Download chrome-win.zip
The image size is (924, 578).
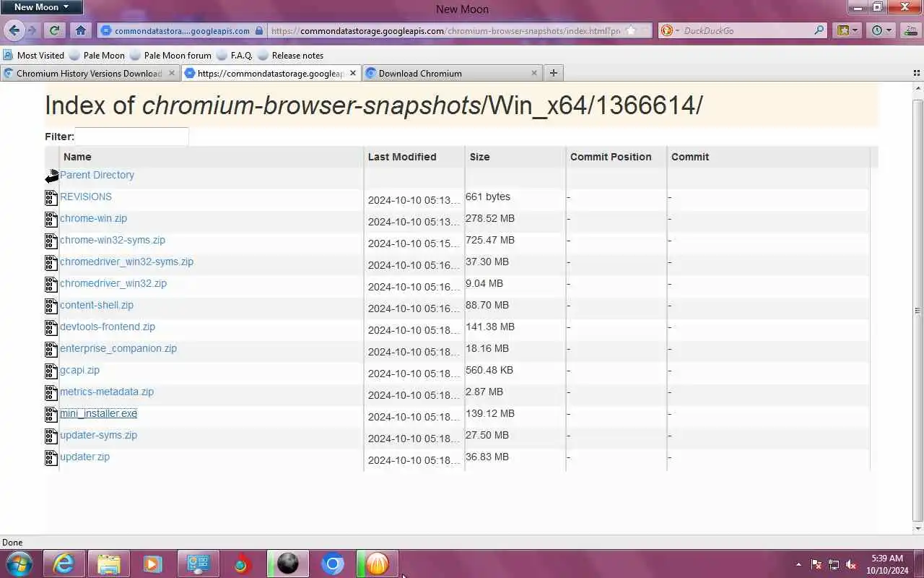[93, 218]
